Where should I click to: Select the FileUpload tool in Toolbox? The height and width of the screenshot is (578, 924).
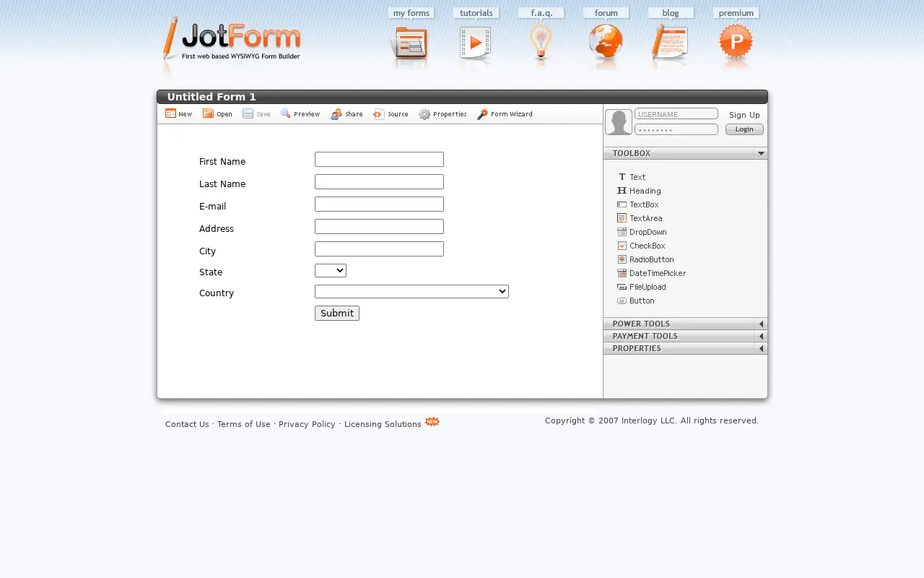pyautogui.click(x=642, y=287)
